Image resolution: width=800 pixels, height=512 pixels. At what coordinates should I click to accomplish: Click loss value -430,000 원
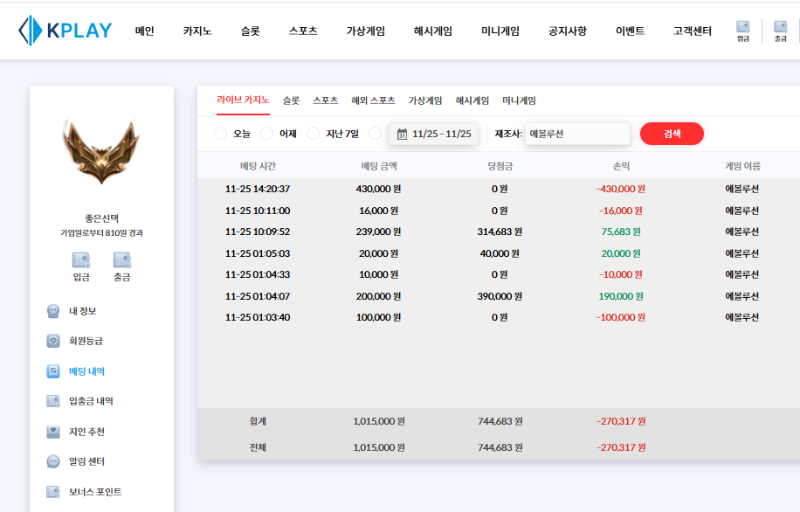pyautogui.click(x=621, y=189)
